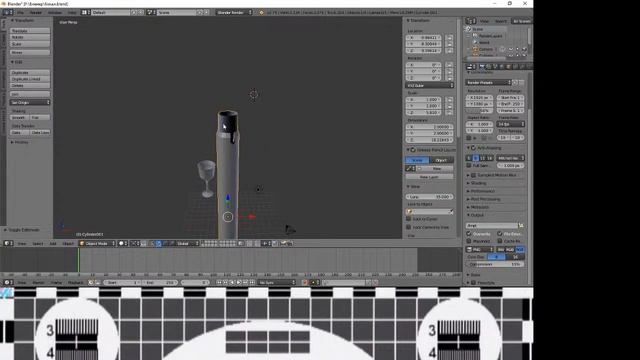Open the screen layout browse icon

coord(86,13)
